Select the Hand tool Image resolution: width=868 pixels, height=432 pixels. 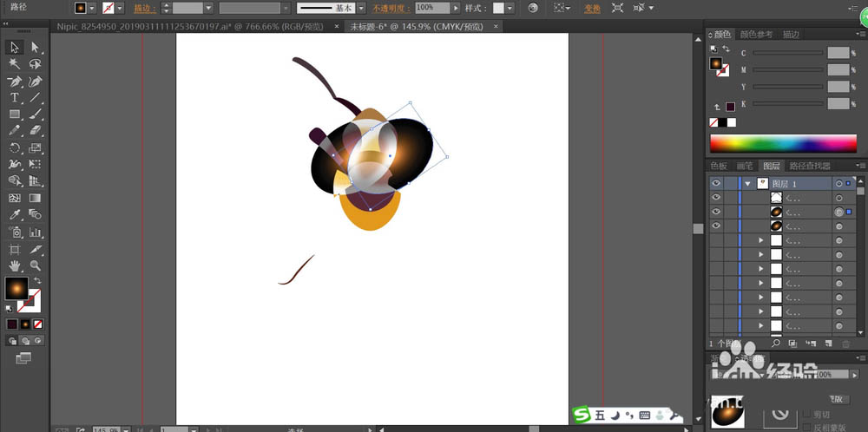click(x=15, y=265)
